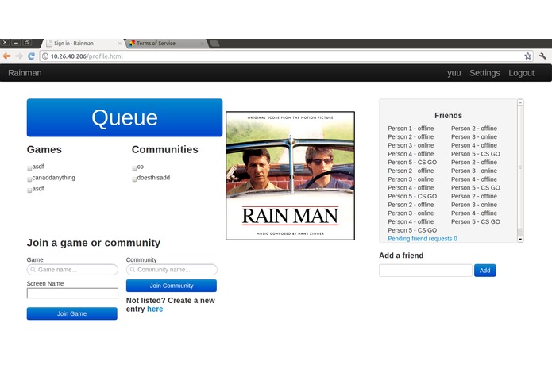This screenshot has width=552, height=392.
Task: Click the big Queue button
Action: [x=125, y=117]
